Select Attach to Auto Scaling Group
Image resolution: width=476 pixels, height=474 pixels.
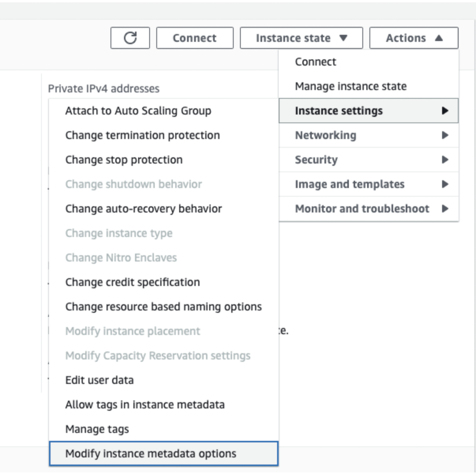(x=164, y=111)
